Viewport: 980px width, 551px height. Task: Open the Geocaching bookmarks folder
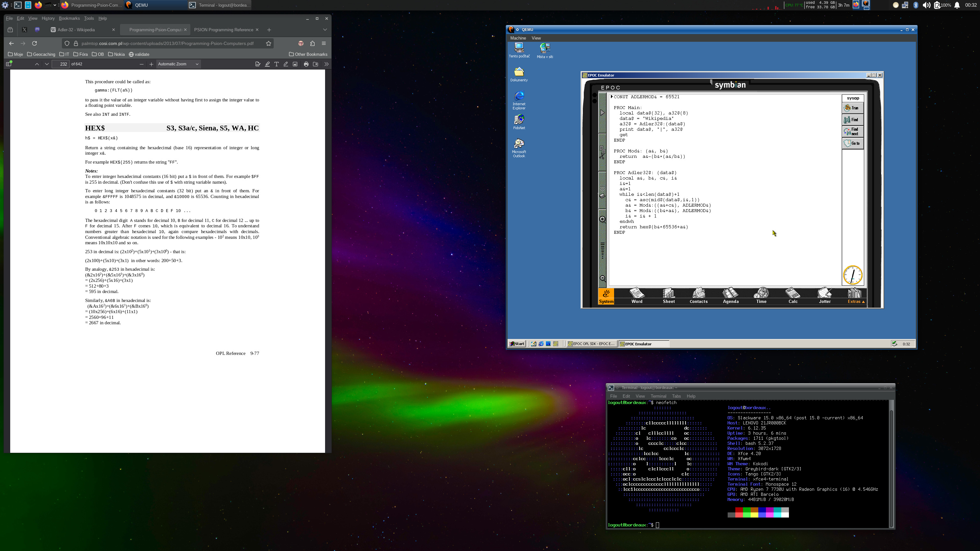[x=41, y=55]
